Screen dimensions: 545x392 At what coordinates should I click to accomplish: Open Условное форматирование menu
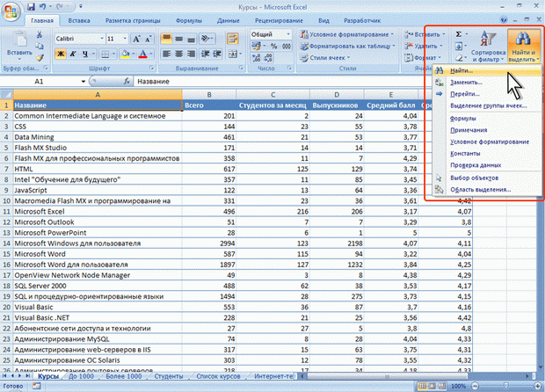pyautogui.click(x=347, y=34)
